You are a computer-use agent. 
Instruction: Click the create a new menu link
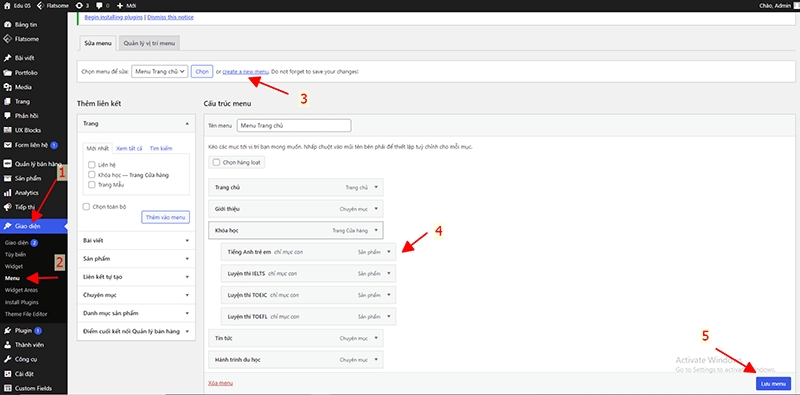pos(245,72)
